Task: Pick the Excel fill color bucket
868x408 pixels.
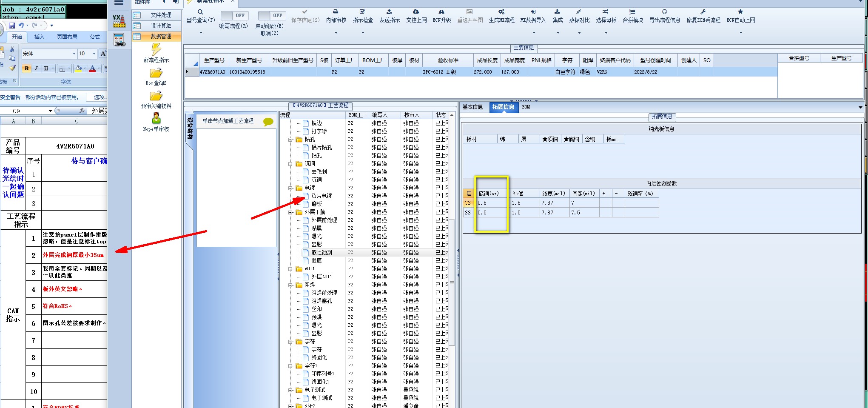Action: pos(78,68)
